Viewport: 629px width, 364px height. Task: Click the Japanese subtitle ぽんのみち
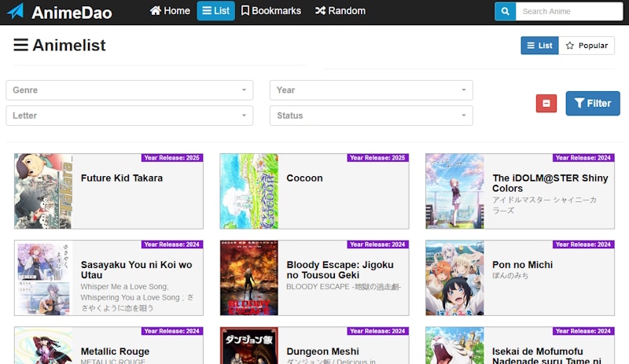pos(510,276)
